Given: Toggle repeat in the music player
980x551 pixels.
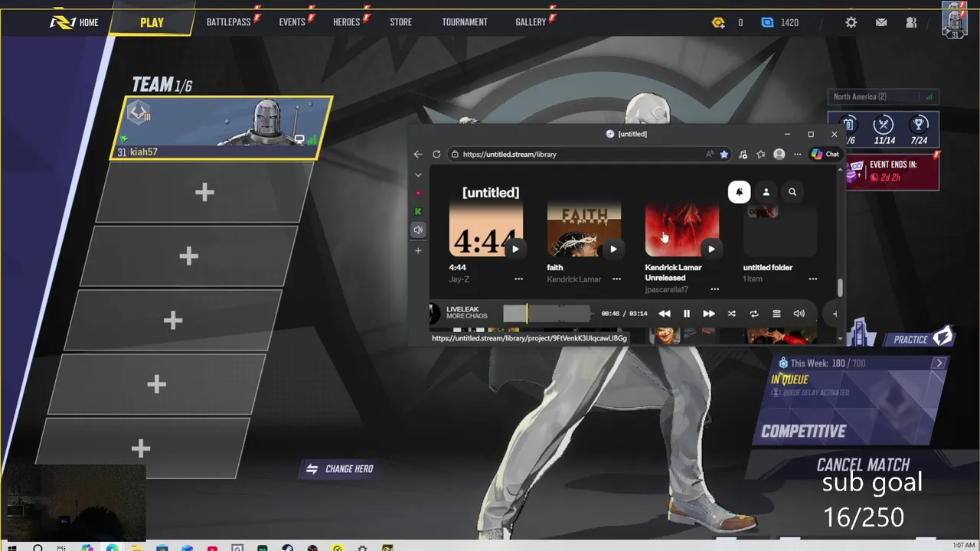Looking at the screenshot, I should (x=754, y=314).
